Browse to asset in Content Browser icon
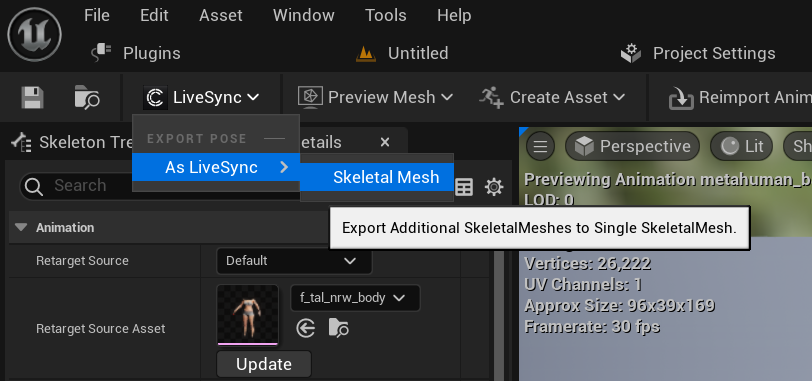This screenshot has height=381, width=812. [86, 98]
